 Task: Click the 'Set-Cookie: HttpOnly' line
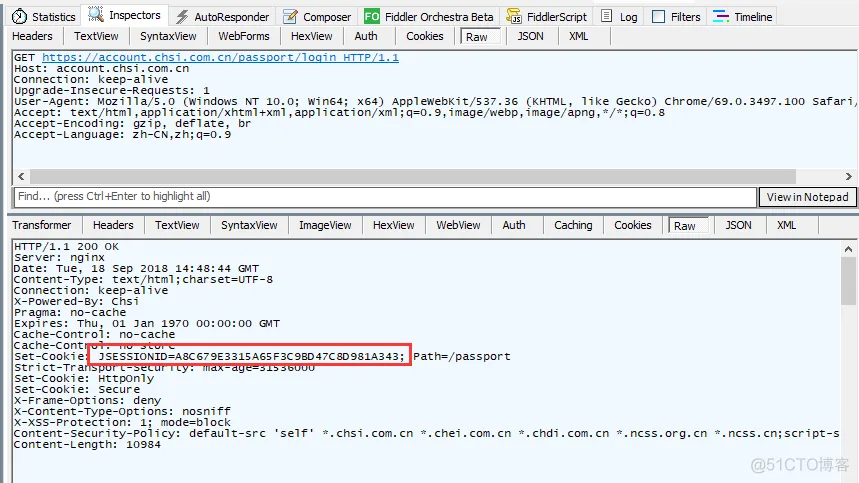tap(84, 378)
